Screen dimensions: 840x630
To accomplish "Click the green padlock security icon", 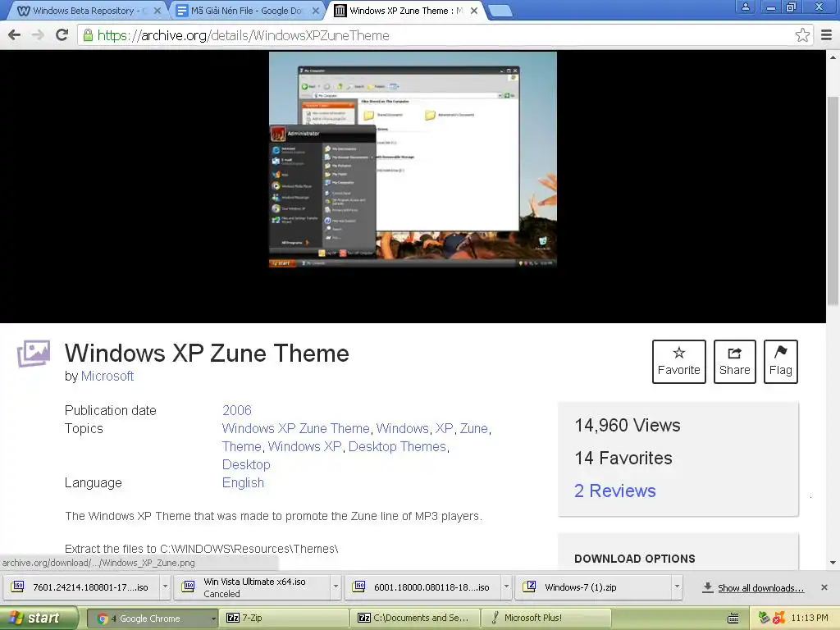I will coord(88,35).
